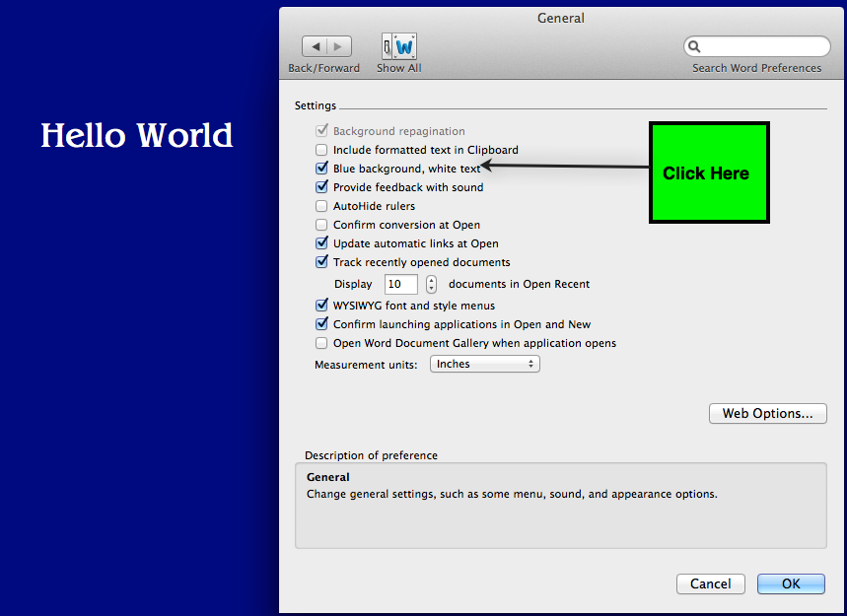
Task: Uncheck Track recently opened documents
Action: point(321,262)
